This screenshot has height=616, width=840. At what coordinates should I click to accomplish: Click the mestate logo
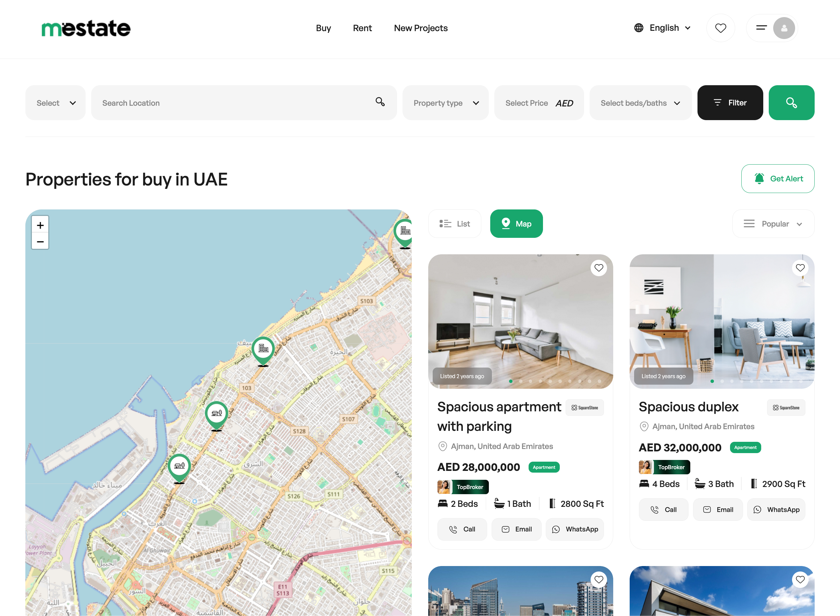pos(86,28)
